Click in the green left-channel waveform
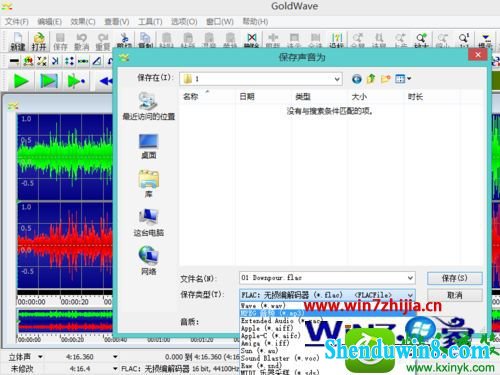 pyautogui.click(x=65, y=157)
